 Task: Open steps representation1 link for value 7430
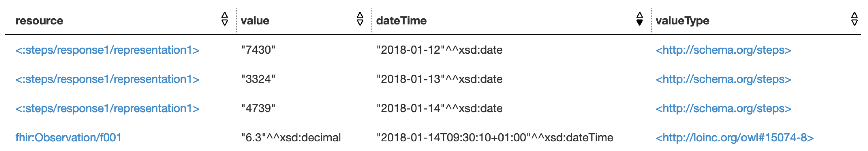(x=107, y=50)
